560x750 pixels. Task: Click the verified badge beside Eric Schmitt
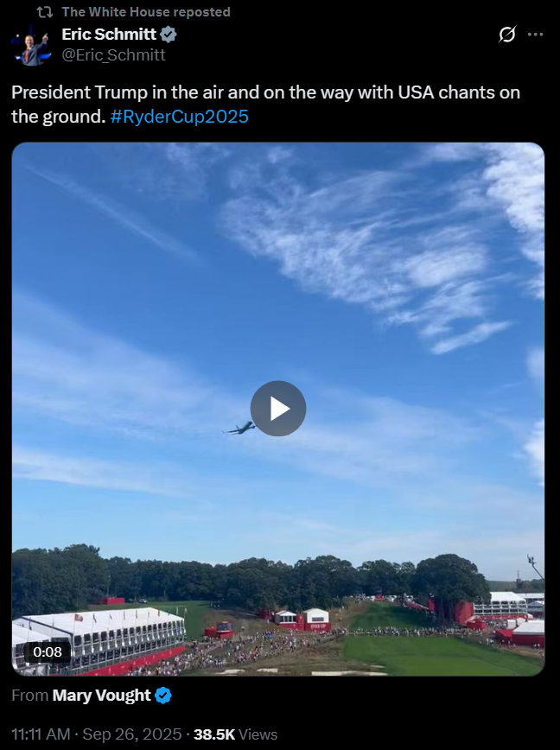coord(169,35)
